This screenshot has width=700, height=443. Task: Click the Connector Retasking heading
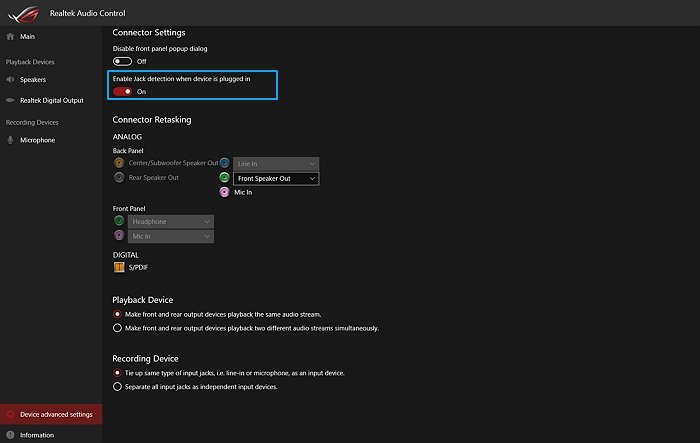tap(152, 120)
